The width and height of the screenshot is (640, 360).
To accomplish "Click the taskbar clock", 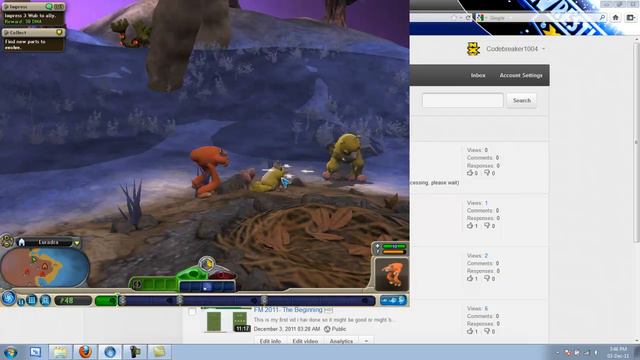I will 618,352.
